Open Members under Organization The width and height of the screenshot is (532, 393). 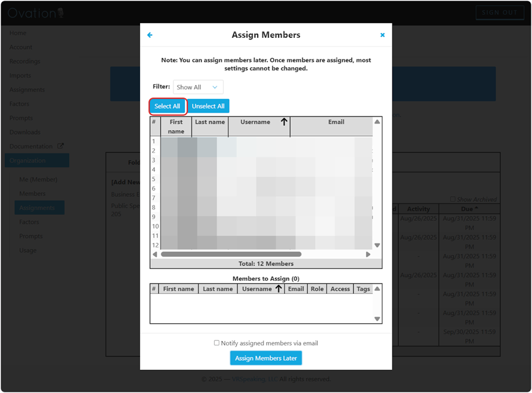coord(33,194)
